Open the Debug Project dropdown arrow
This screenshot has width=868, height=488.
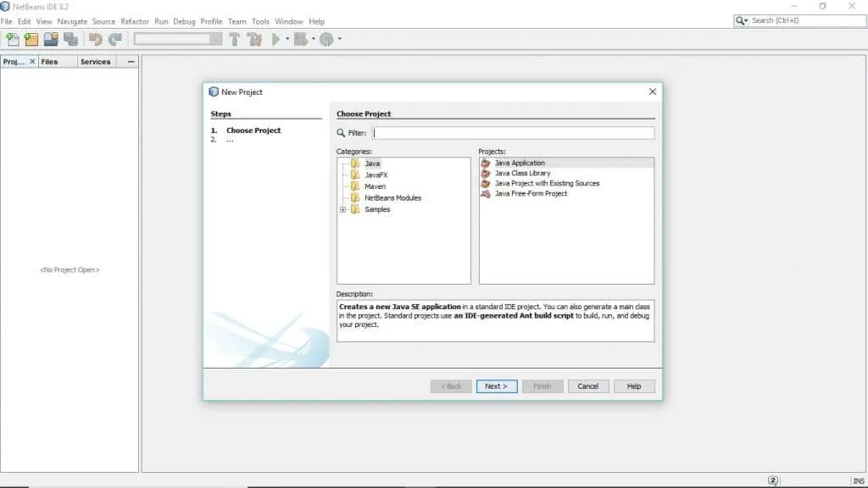pyautogui.click(x=314, y=39)
